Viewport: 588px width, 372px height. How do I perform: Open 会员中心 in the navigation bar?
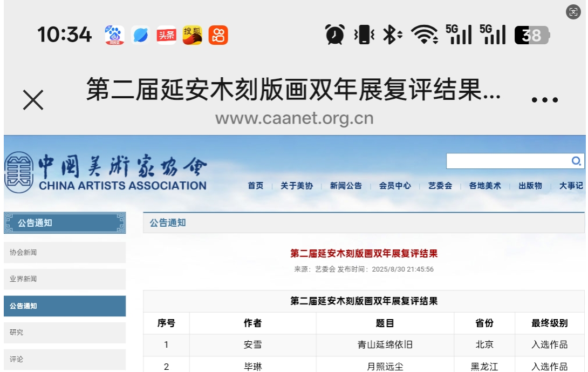[x=395, y=186]
